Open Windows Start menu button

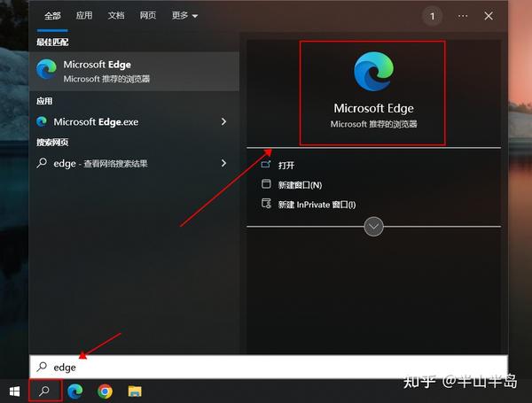point(14,391)
